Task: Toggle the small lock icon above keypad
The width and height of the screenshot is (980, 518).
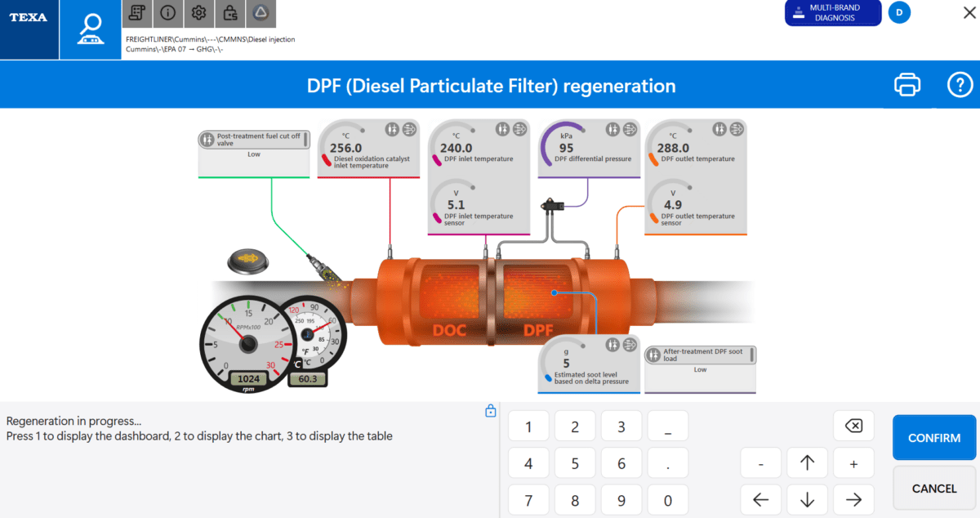Action: (x=490, y=411)
